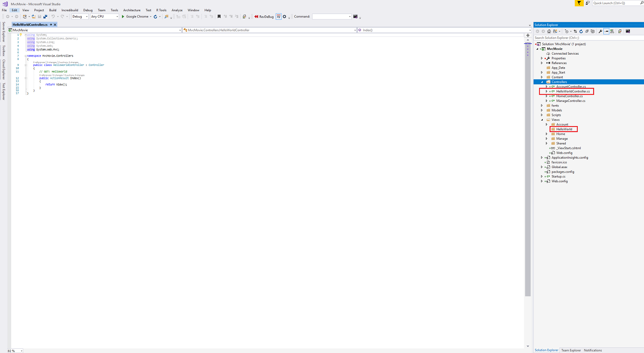Open the Any CPU platform dropdown
This screenshot has height=353, width=644.
[x=104, y=16]
